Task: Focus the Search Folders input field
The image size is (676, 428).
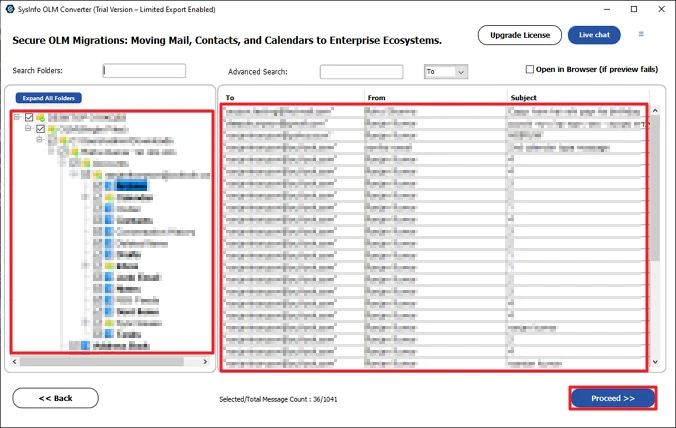Action: 144,71
